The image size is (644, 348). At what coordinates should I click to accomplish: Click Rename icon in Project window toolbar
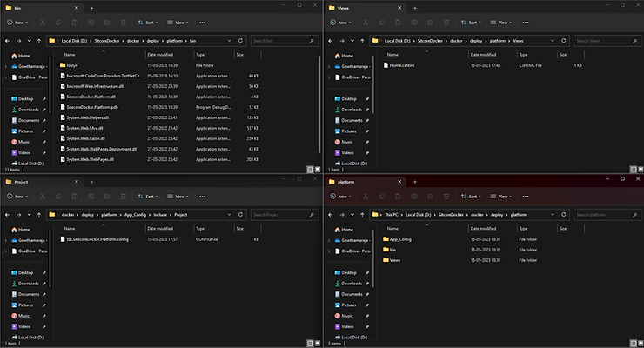91,197
